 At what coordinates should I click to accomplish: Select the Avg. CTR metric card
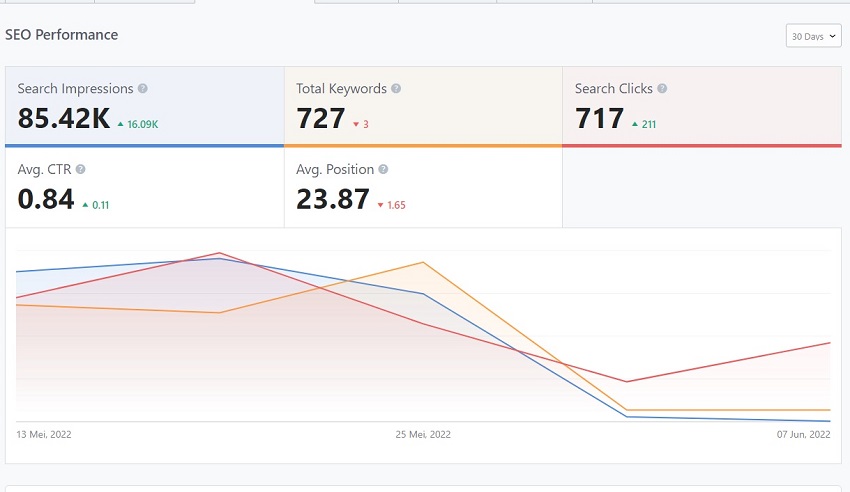click(x=145, y=187)
